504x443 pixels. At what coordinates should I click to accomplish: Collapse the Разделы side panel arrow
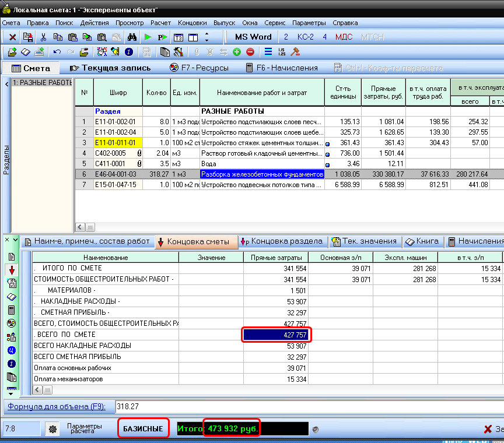6,85
